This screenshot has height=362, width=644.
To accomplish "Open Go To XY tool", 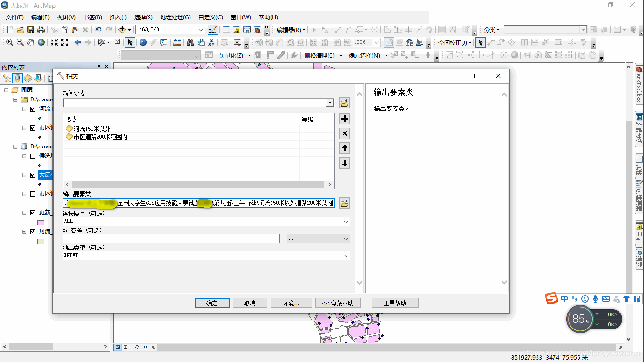I will pyautogui.click(x=211, y=42).
